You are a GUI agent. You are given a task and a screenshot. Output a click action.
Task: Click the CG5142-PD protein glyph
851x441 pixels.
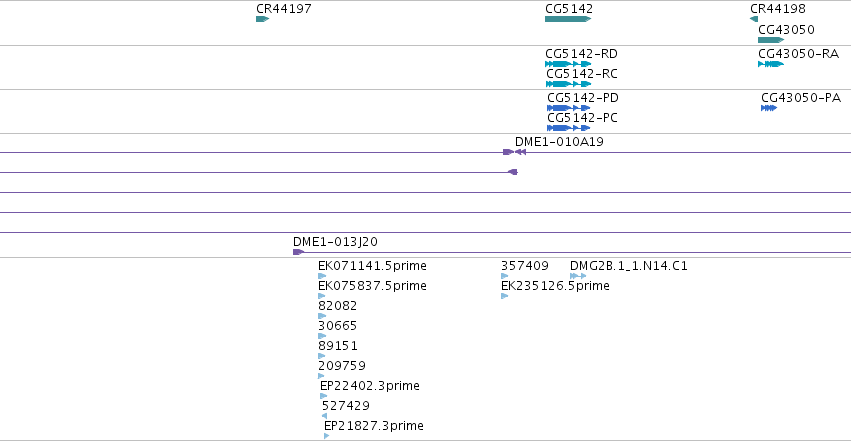(569, 108)
